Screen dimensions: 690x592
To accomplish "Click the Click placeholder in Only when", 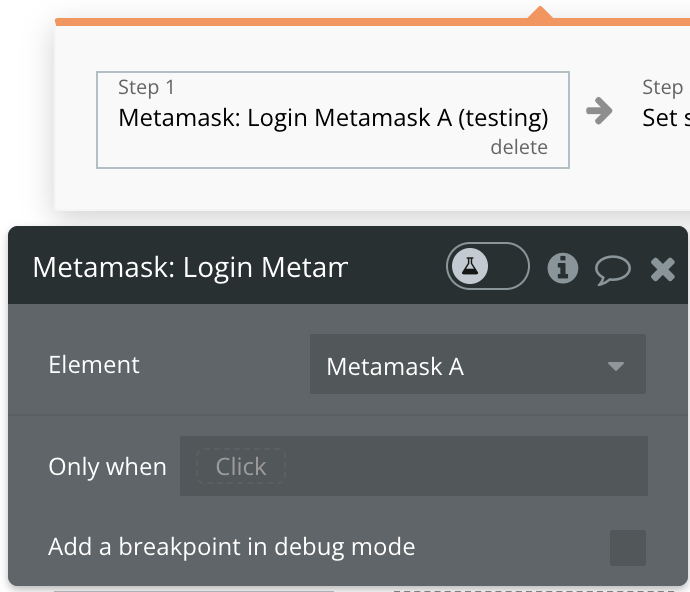I will (241, 466).
